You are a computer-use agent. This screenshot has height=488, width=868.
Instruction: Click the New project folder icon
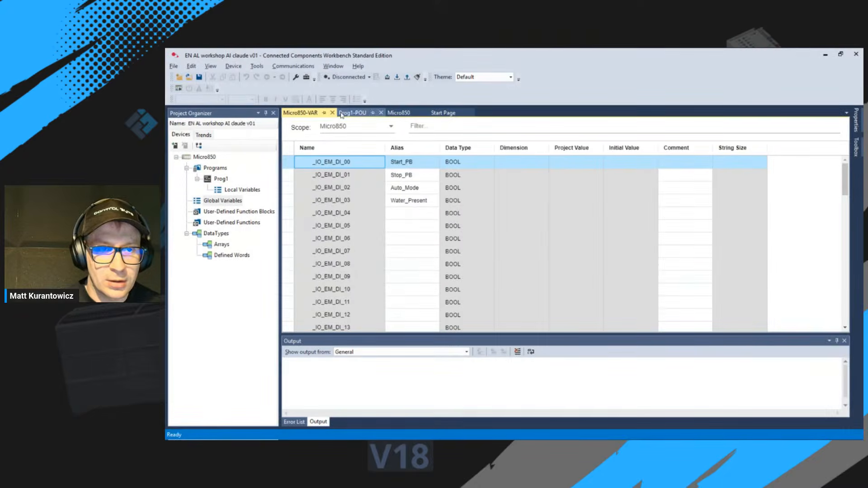pyautogui.click(x=179, y=77)
